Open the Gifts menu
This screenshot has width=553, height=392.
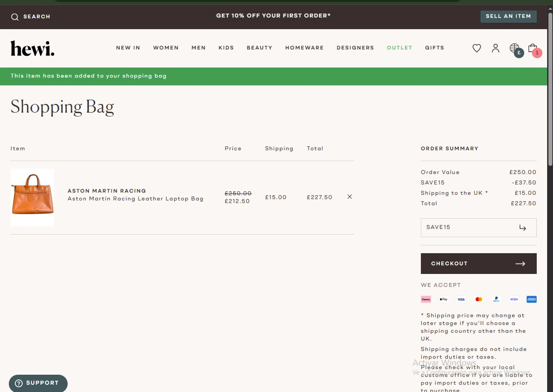pos(435,48)
